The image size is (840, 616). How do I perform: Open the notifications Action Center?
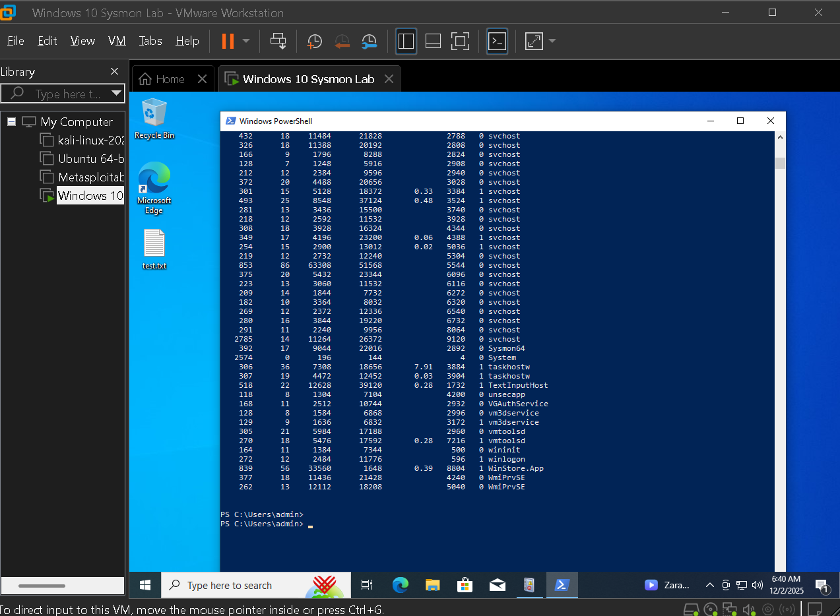point(822,585)
